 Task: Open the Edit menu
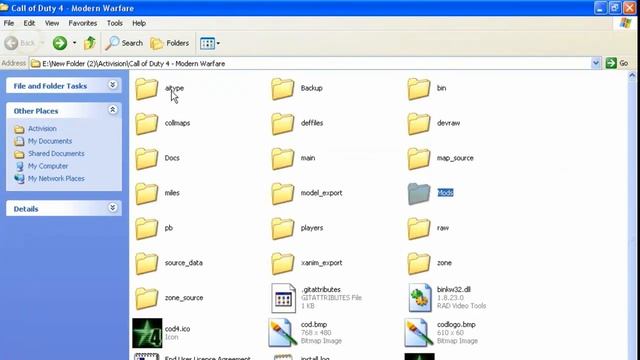point(29,23)
